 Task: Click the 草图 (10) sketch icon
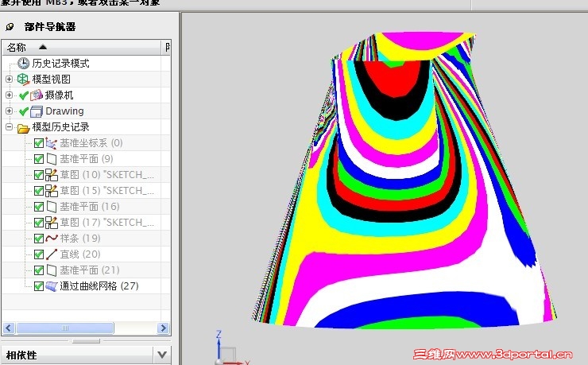point(52,175)
